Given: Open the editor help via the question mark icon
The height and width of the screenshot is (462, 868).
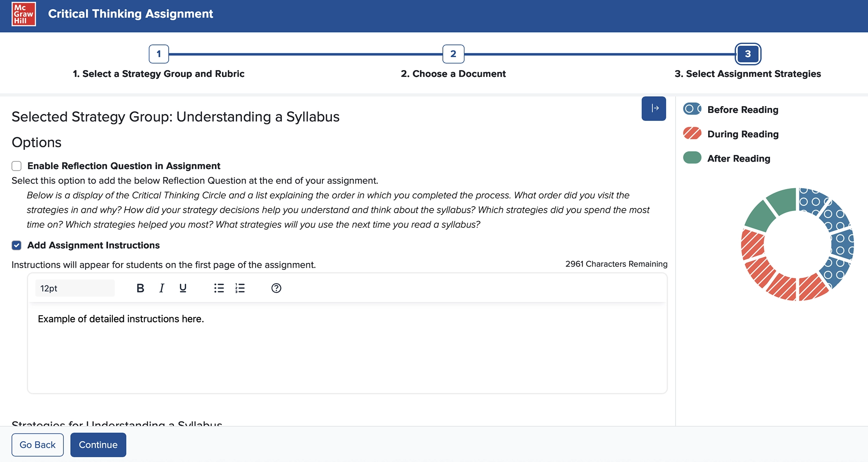Looking at the screenshot, I should point(276,288).
